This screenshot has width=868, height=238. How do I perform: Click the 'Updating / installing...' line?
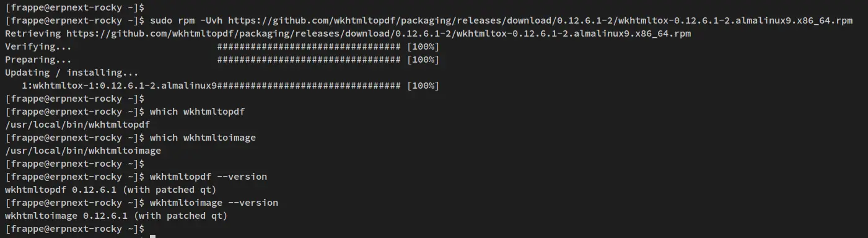[x=72, y=73]
